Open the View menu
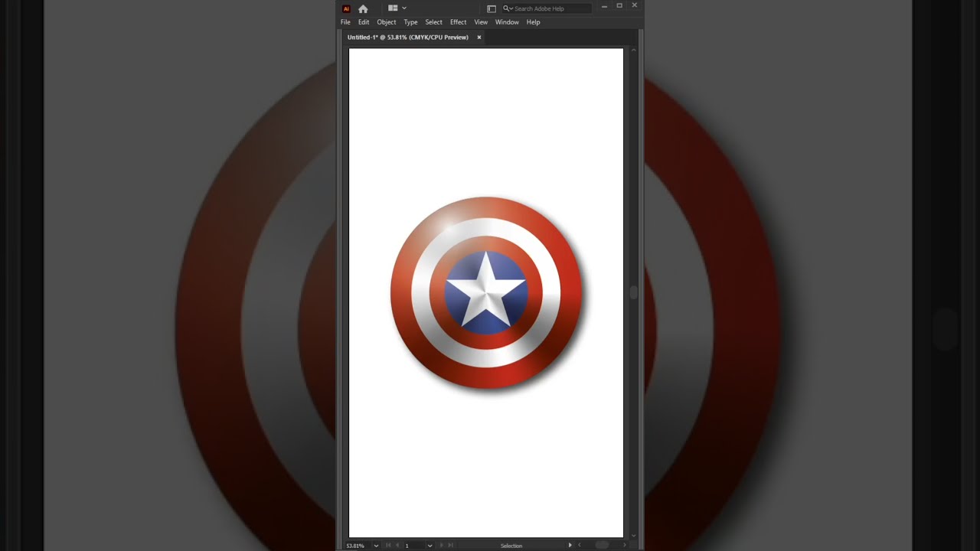The image size is (980, 551). point(481,22)
